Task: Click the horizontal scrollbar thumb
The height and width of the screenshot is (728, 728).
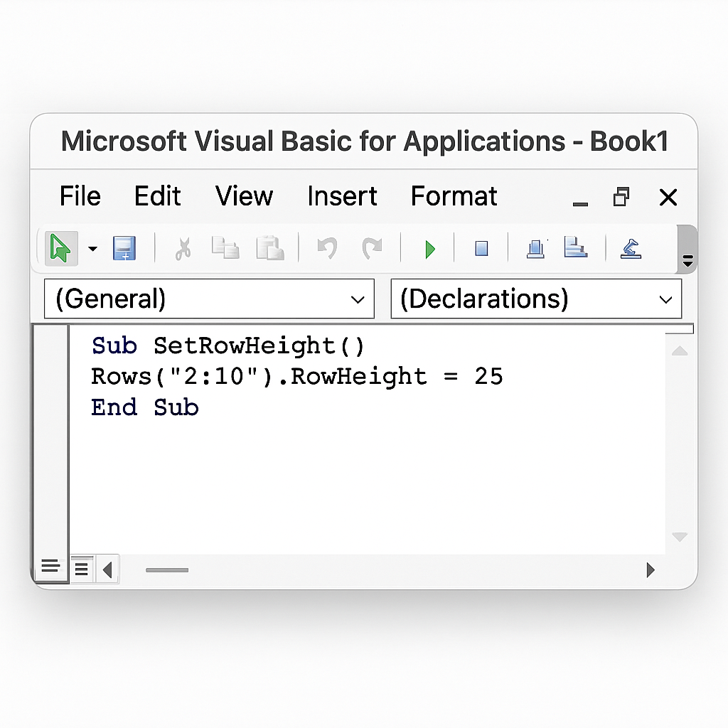Action: (x=167, y=569)
